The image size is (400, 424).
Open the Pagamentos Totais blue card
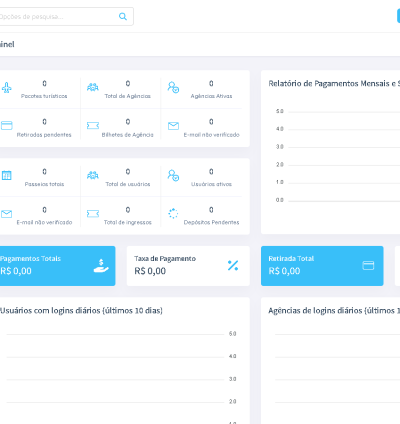tap(57, 266)
